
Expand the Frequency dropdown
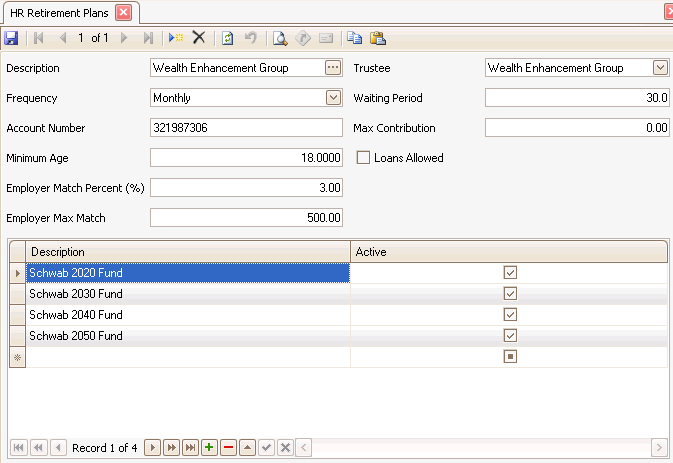coord(333,98)
